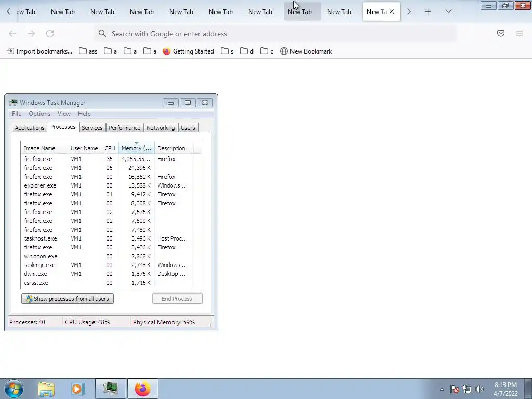This screenshot has height=399, width=532.
Task: Sort by the Image Name column header
Action: (44, 148)
